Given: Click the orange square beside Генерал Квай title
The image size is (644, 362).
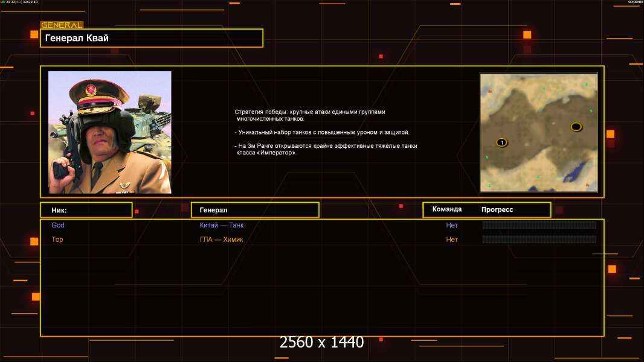Looking at the screenshot, I should pos(34,35).
